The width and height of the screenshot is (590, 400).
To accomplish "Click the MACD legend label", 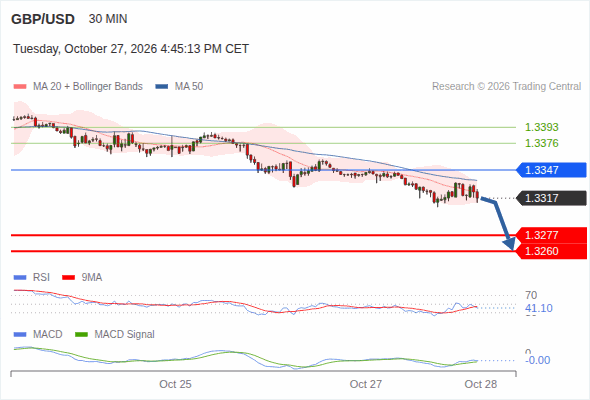I will click(48, 335).
